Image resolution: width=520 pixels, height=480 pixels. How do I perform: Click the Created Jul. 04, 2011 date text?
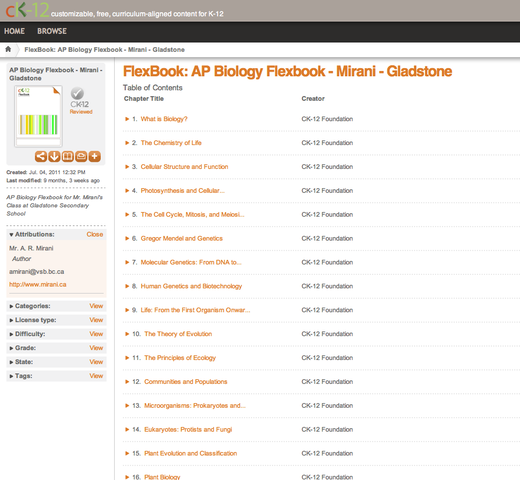coord(46,172)
